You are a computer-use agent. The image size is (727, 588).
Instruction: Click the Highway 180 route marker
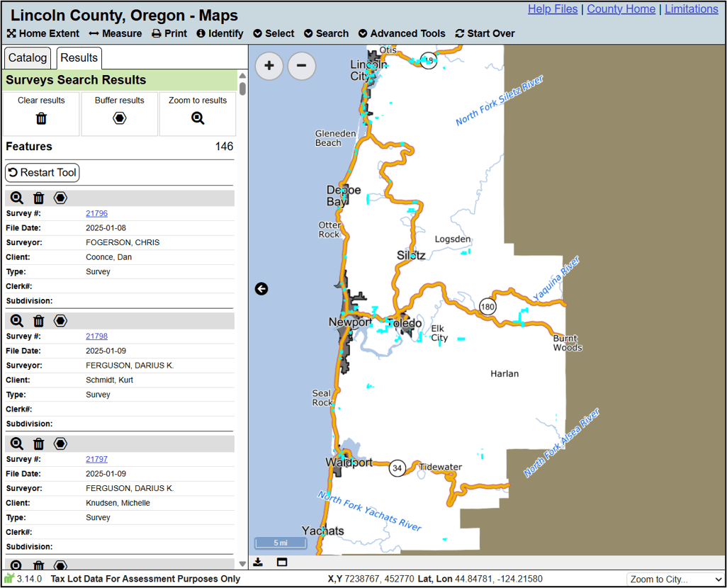488,307
